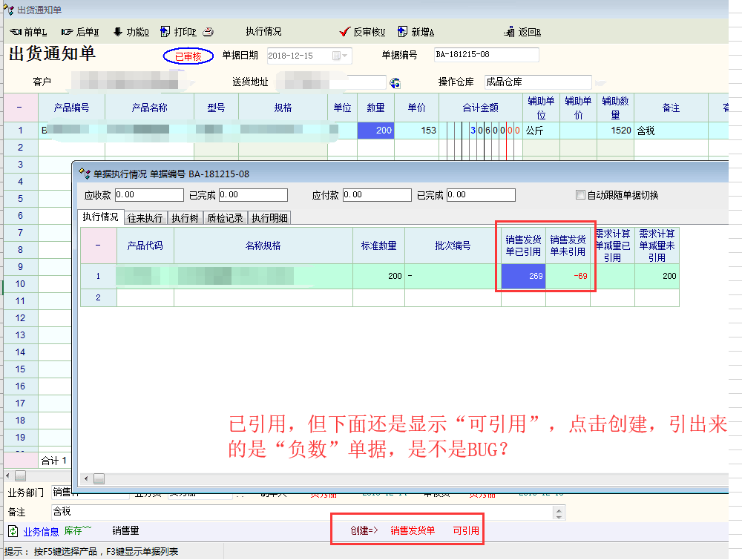The width and height of the screenshot is (742, 560).
Task: Enable the 自动跟随单据切换 checkbox
Action: tap(580, 195)
